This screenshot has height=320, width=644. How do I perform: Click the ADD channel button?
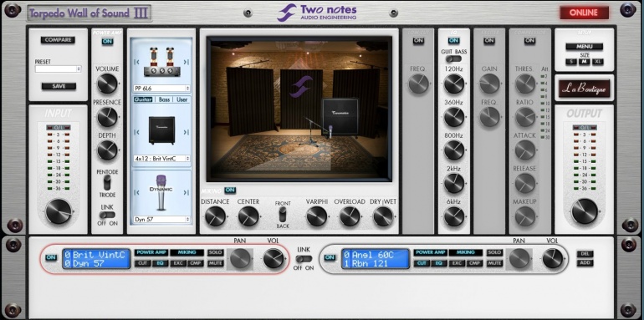(x=585, y=263)
